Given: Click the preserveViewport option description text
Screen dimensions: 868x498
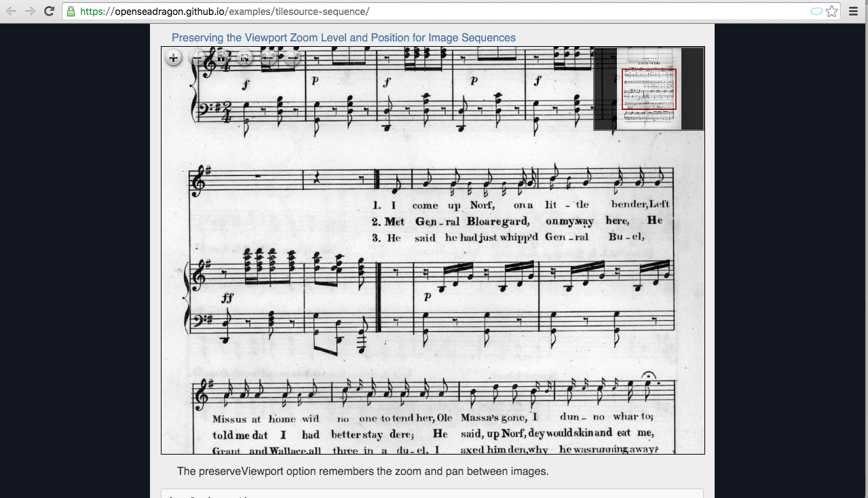Looking at the screenshot, I should click(362, 471).
